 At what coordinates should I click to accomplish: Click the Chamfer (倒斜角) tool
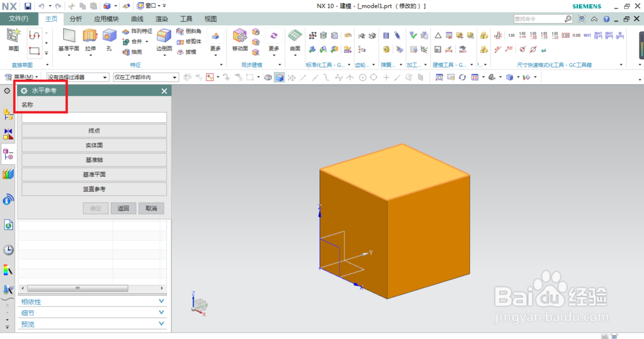point(189,31)
